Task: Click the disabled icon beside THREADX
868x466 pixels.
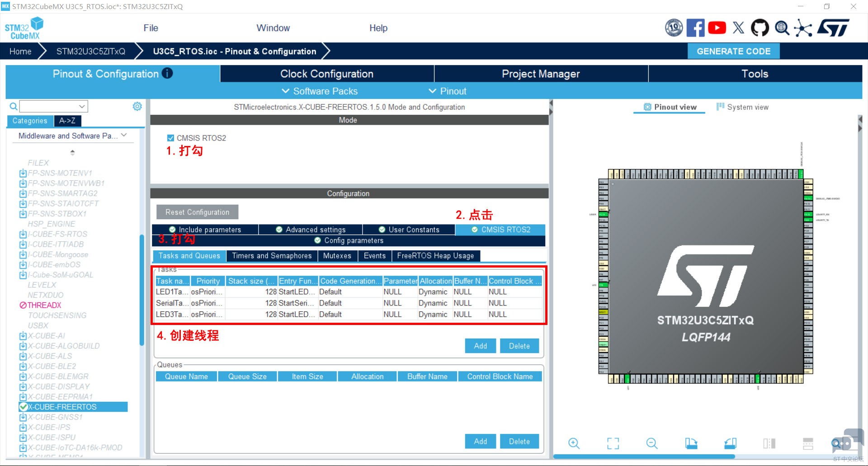Action: click(x=23, y=306)
